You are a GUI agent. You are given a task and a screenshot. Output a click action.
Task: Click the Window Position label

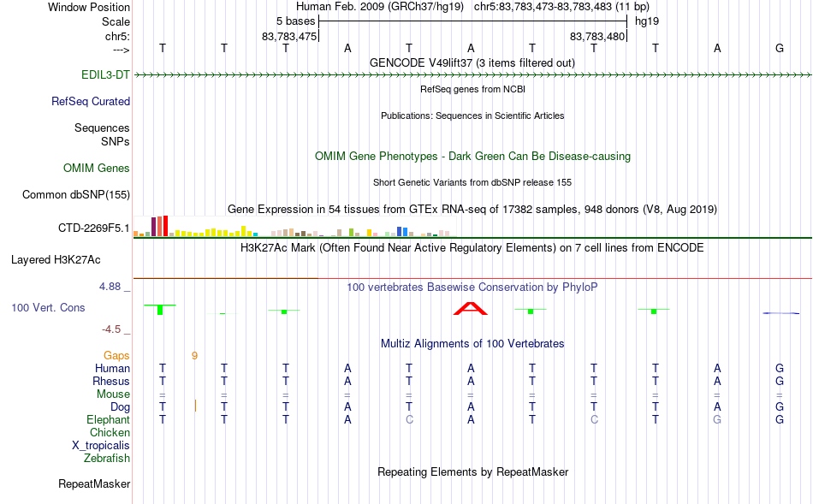click(x=89, y=7)
